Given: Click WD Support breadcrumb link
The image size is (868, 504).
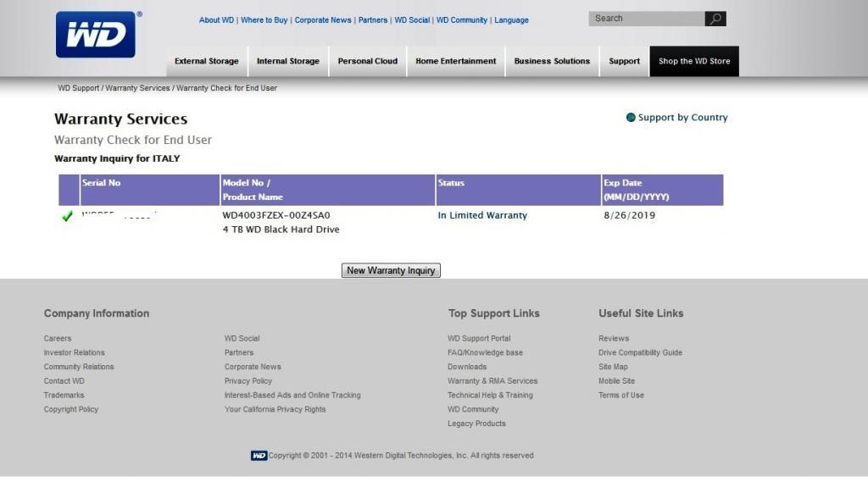Looking at the screenshot, I should (79, 88).
